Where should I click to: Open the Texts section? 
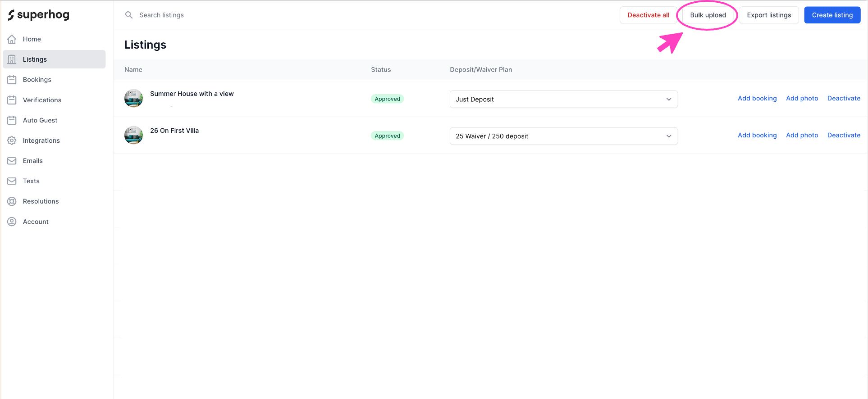point(54,181)
